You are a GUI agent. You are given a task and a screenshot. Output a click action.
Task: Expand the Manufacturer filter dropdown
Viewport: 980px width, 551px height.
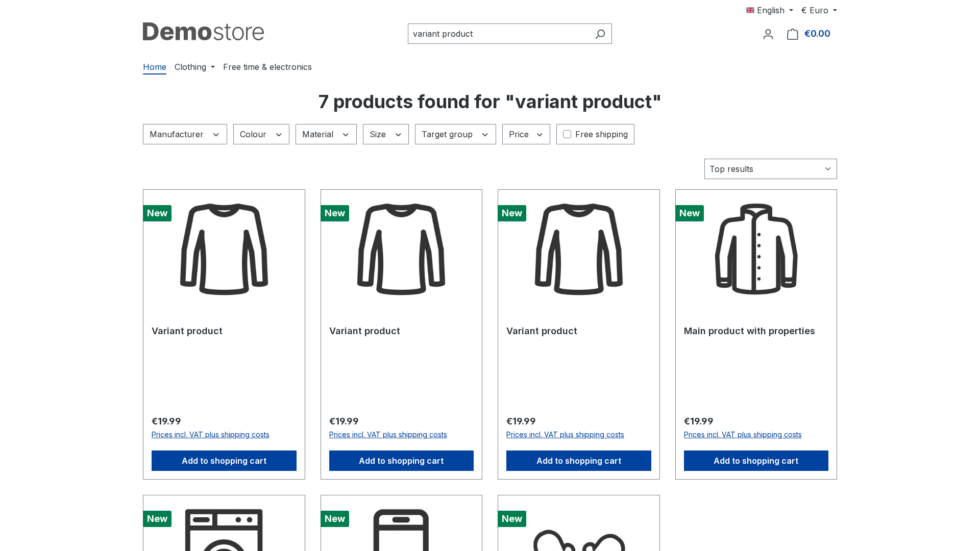coord(185,134)
